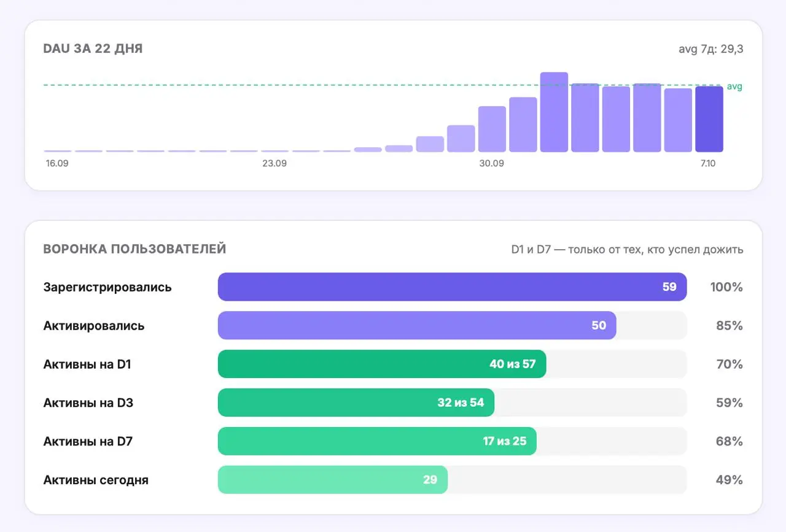Viewport: 786px width, 532px height.
Task: Click the "40 из 57" bar value
Action: pos(513,364)
